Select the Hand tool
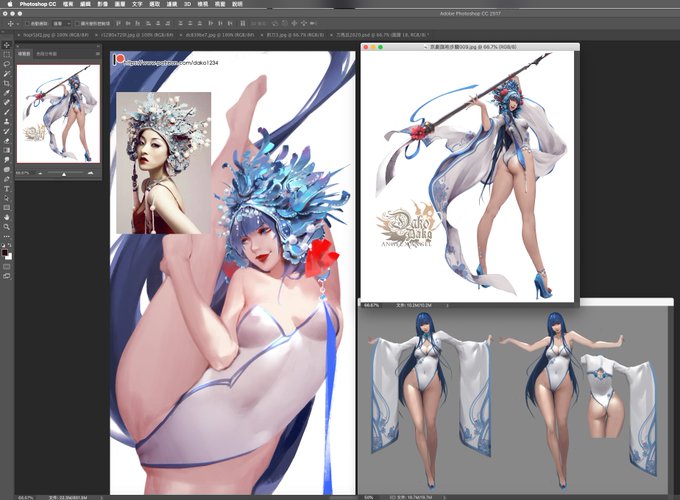 7,217
